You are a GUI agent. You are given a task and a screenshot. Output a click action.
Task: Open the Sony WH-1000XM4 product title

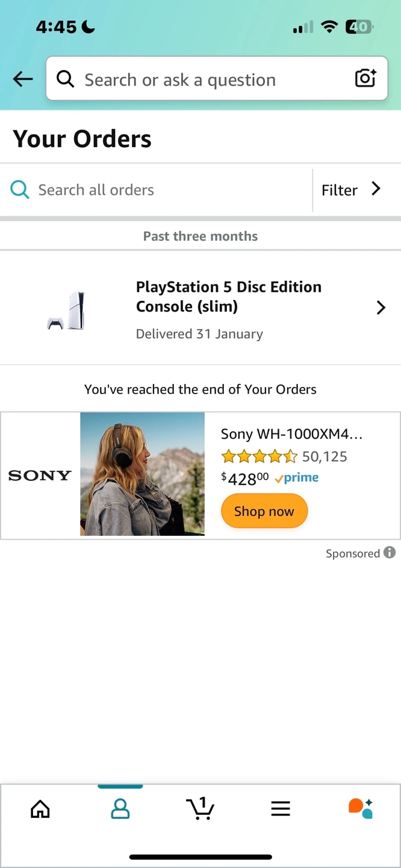tap(291, 434)
